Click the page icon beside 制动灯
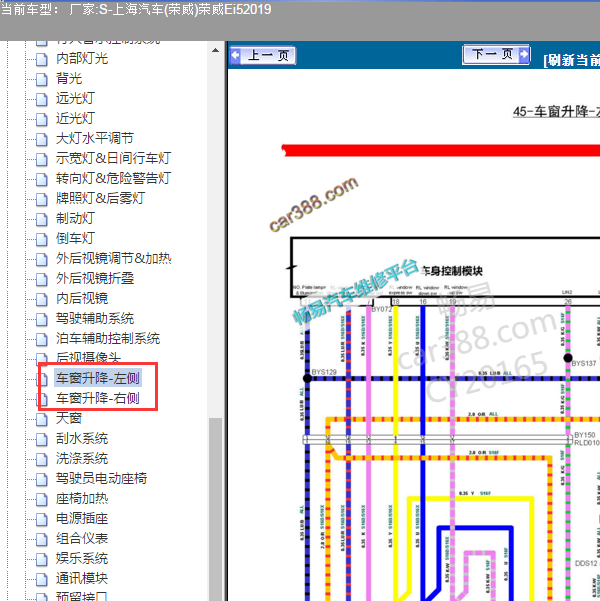Screen dimensions: 600x601 pyautogui.click(x=42, y=219)
